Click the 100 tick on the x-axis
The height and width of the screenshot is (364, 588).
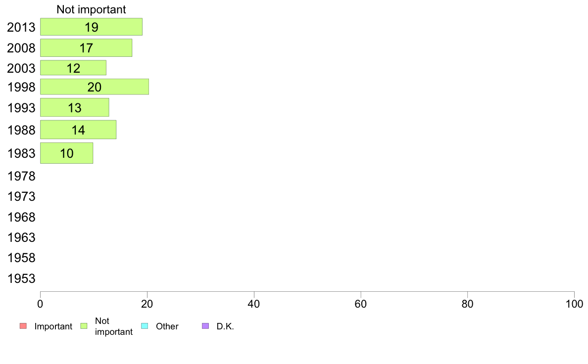coord(574,304)
